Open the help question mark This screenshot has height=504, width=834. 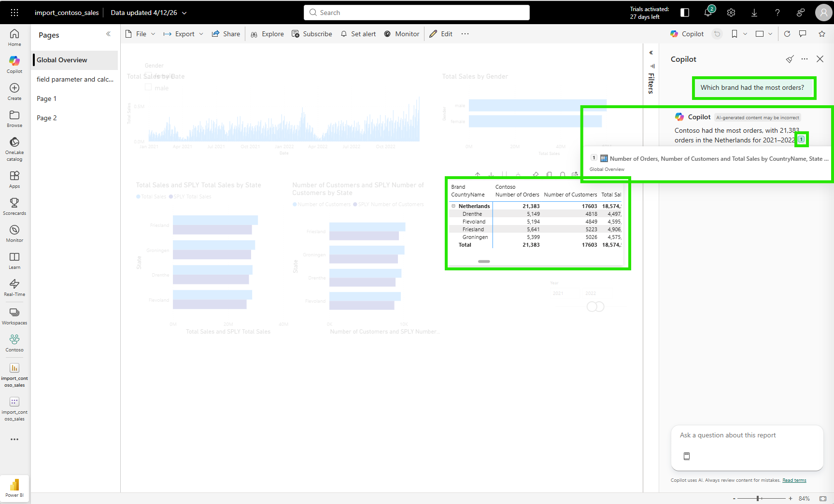point(777,13)
